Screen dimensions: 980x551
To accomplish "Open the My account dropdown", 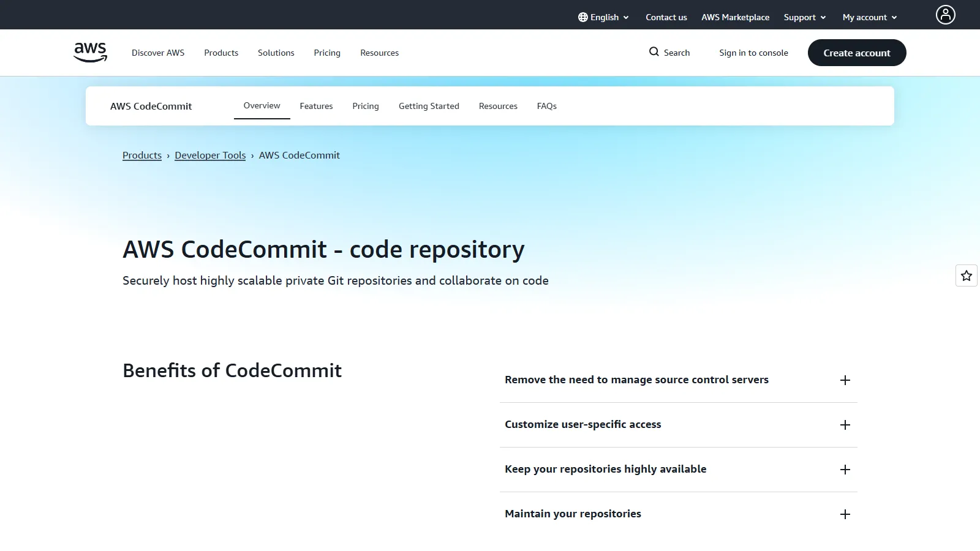I will click(x=869, y=17).
